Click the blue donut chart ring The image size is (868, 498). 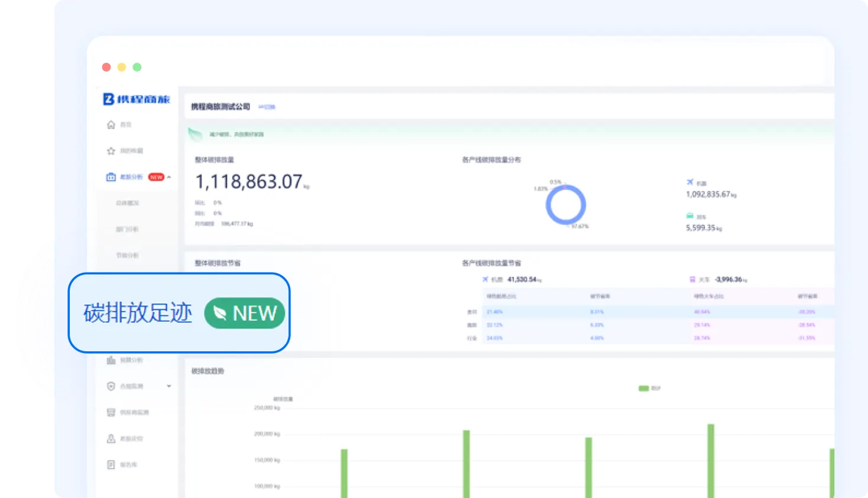tap(566, 205)
